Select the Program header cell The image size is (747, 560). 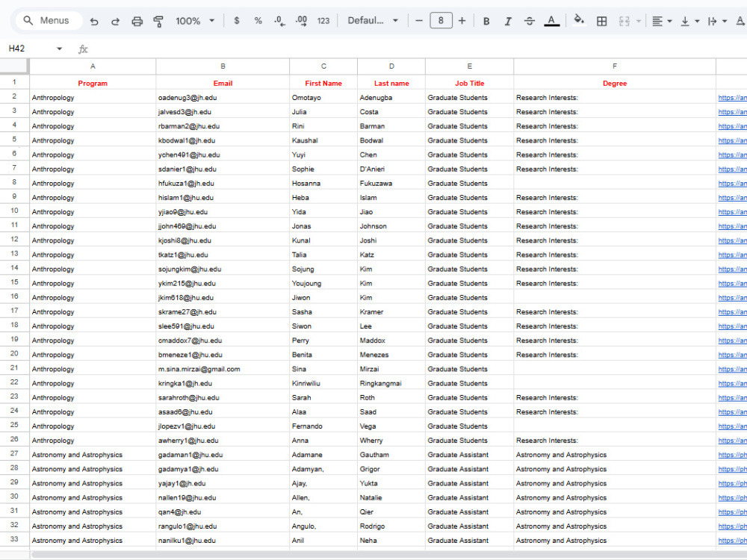tap(93, 83)
